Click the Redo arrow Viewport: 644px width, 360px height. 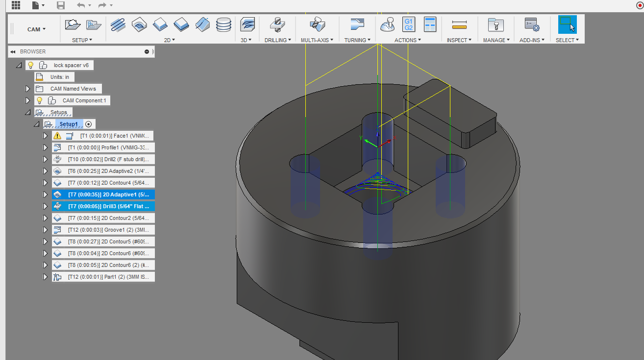(101, 5)
